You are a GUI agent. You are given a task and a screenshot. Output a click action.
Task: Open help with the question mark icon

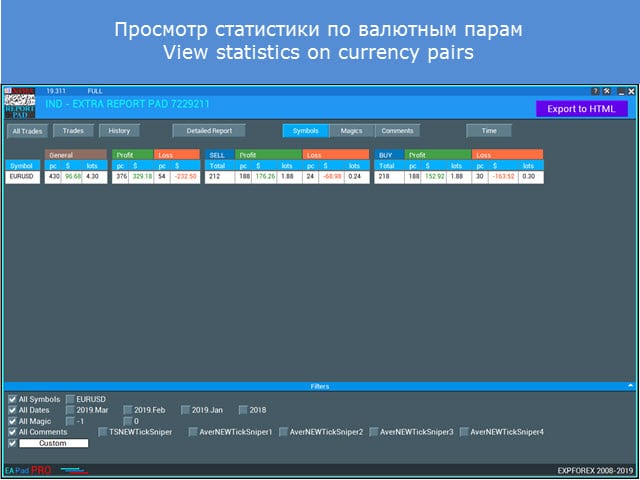(x=597, y=91)
